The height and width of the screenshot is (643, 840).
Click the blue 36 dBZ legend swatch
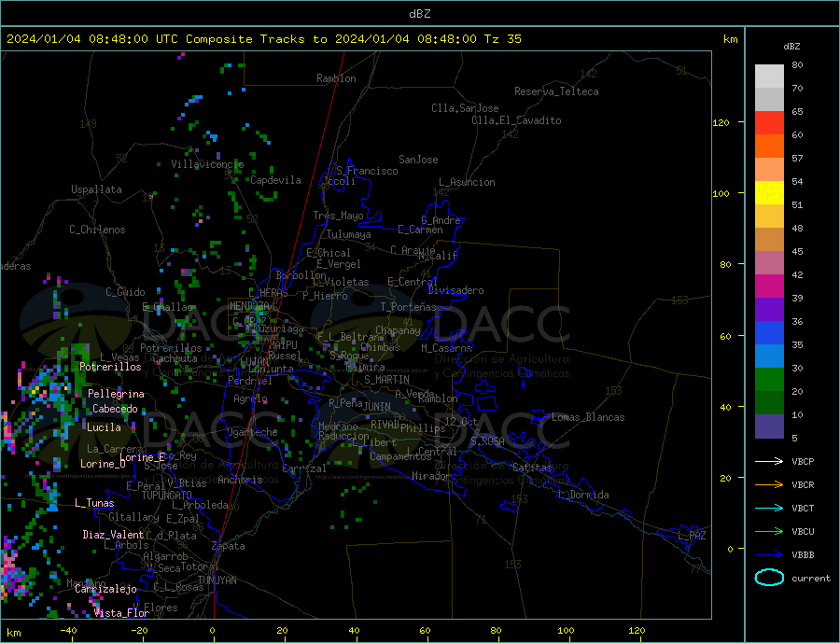pos(769,333)
